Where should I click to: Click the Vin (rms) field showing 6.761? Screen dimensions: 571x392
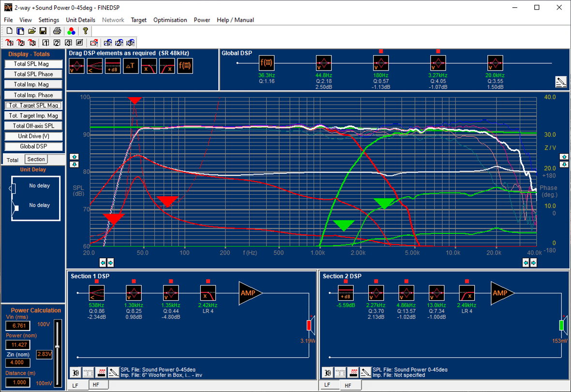point(18,326)
